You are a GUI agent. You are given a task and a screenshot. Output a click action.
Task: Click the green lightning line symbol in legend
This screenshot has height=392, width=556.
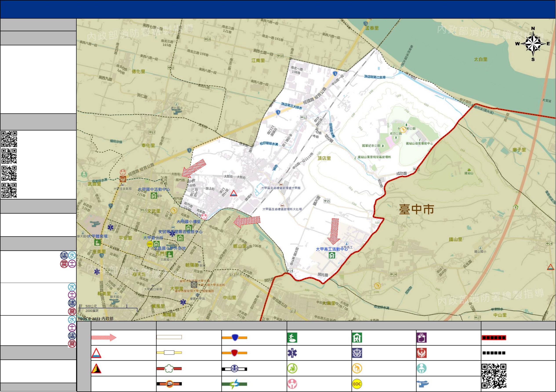point(235,384)
